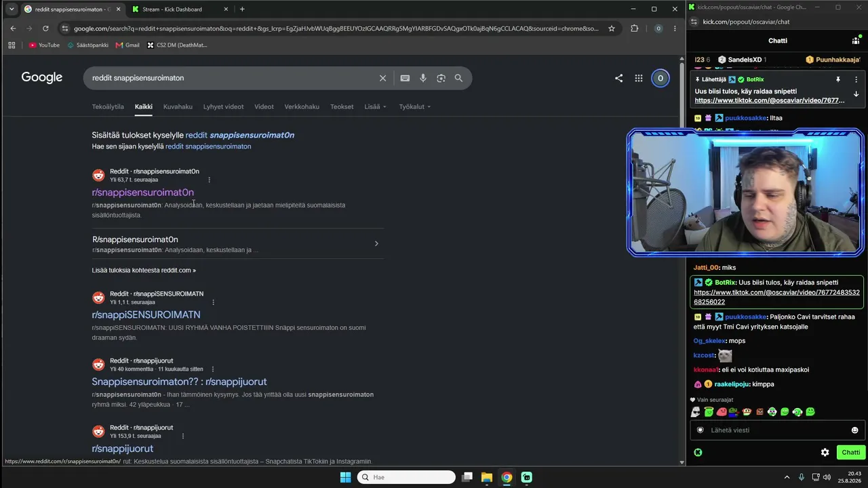Screen dimensions: 868x488
Task: Open pinned message three-dot options
Action: [856, 79]
